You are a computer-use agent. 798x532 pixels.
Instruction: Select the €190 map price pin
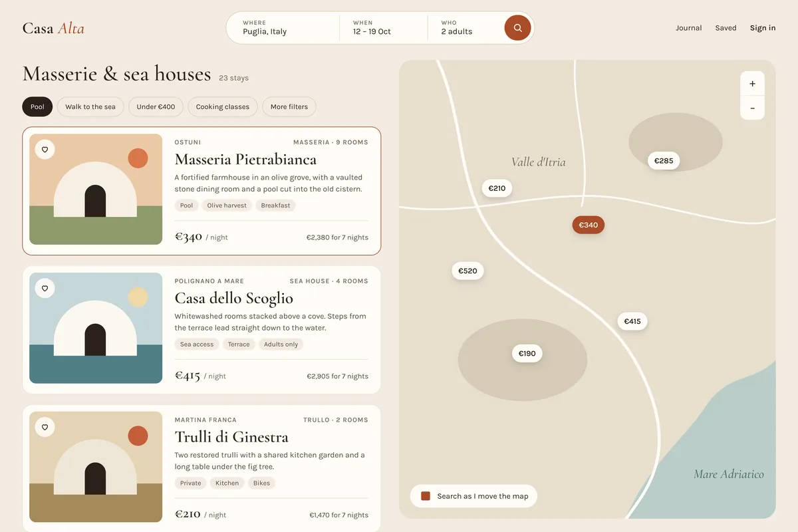click(x=527, y=353)
